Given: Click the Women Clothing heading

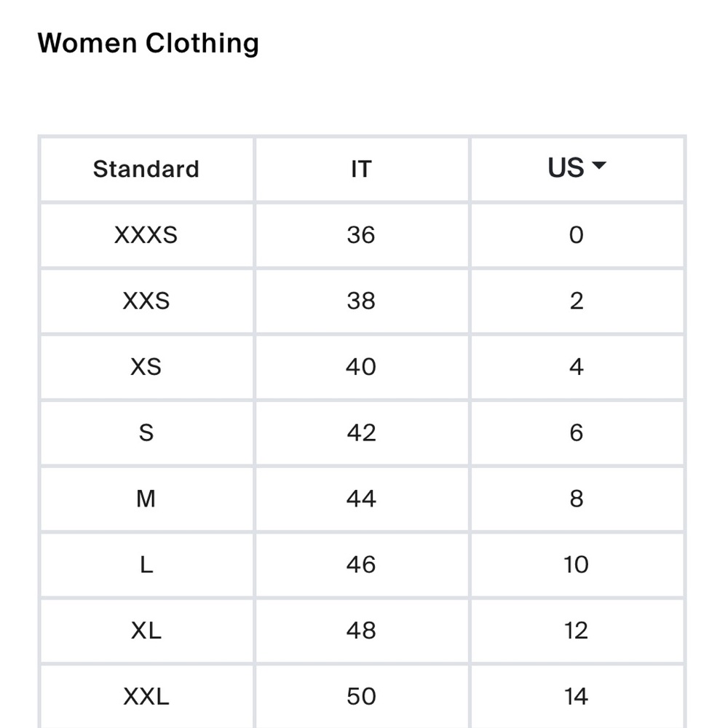Looking at the screenshot, I should (148, 43).
